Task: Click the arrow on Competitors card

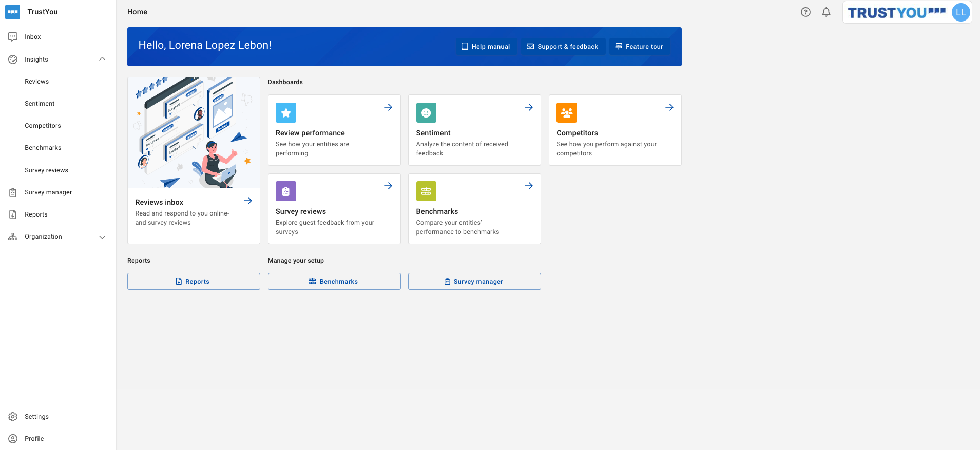Action: (669, 107)
